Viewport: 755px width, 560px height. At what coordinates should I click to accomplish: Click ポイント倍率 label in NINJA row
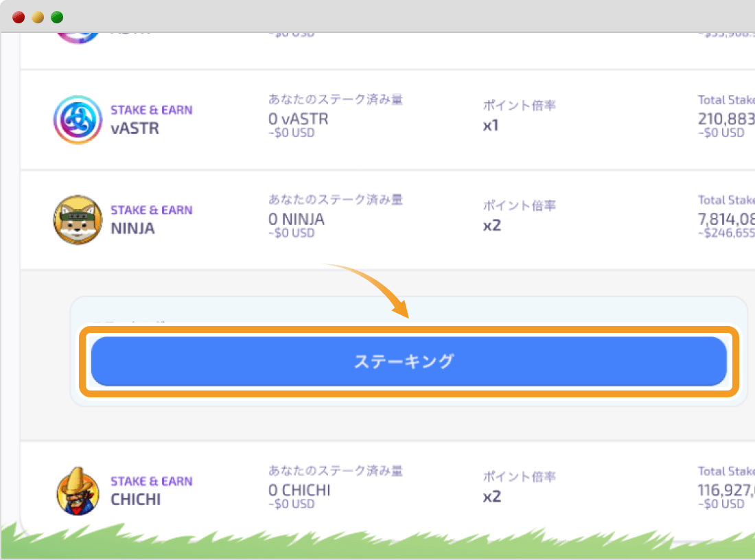520,206
